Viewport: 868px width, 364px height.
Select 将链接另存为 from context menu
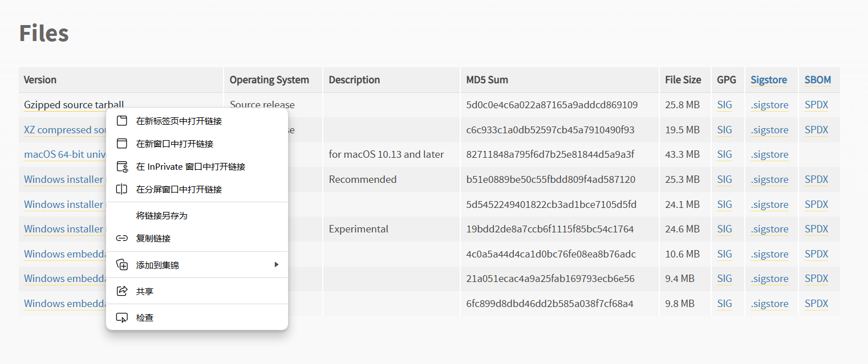[x=161, y=215]
